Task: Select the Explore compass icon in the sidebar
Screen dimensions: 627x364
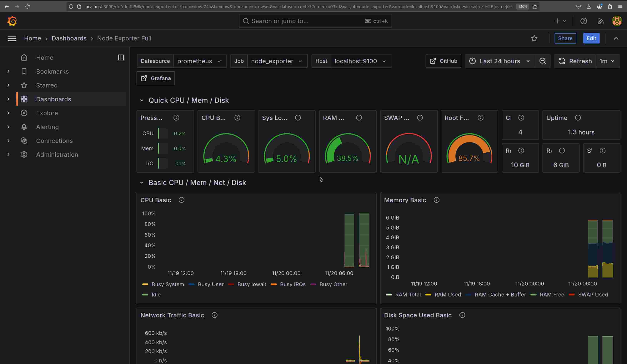Action: (24, 113)
